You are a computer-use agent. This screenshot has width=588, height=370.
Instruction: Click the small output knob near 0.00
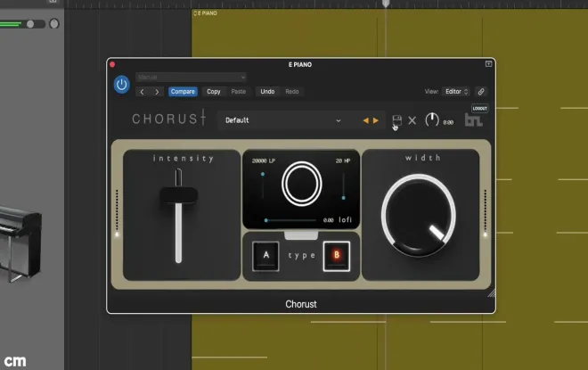(432, 120)
